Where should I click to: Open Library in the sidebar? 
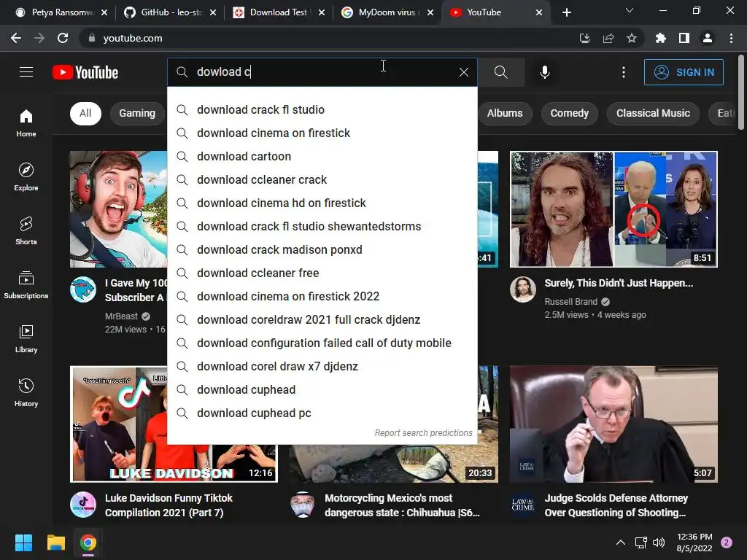pos(26,338)
